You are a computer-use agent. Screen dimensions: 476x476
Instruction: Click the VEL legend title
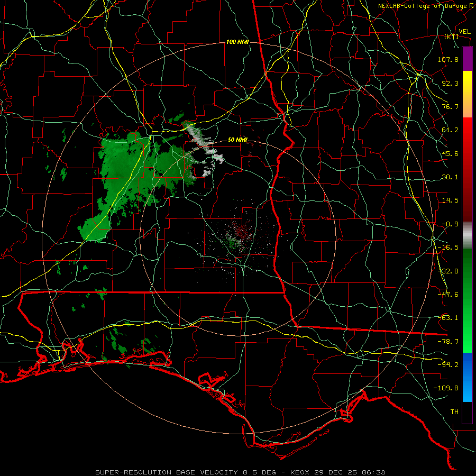click(464, 32)
